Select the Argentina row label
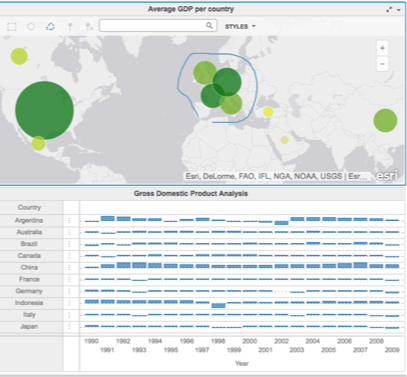 coord(29,220)
